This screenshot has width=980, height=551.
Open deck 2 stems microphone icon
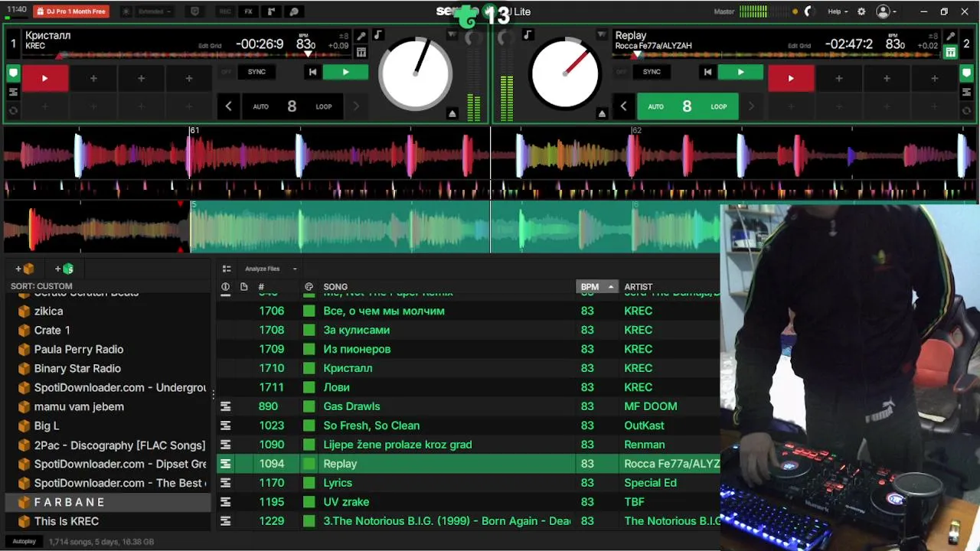coord(950,36)
